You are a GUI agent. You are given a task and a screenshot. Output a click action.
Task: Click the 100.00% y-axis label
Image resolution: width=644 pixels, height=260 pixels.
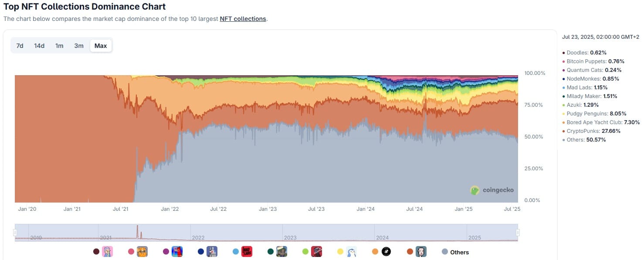pos(535,73)
